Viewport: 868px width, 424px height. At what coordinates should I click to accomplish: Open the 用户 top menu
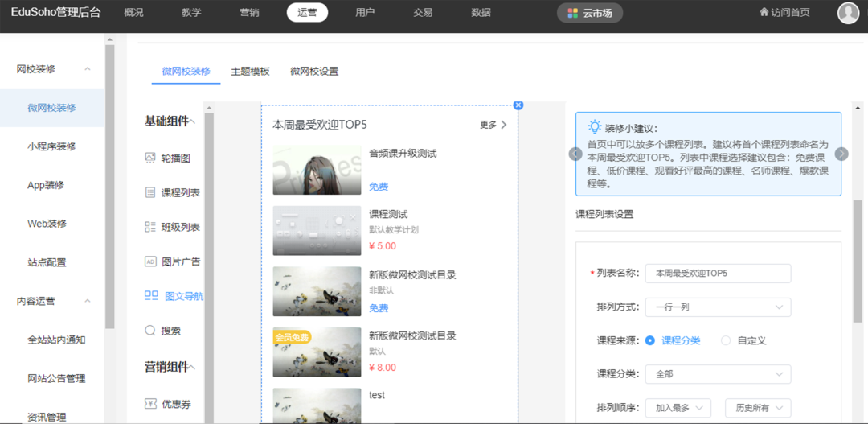365,13
